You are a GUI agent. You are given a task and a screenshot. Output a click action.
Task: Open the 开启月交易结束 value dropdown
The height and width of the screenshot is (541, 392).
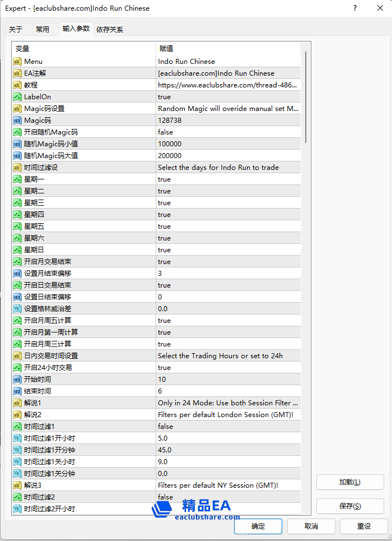[228, 262]
